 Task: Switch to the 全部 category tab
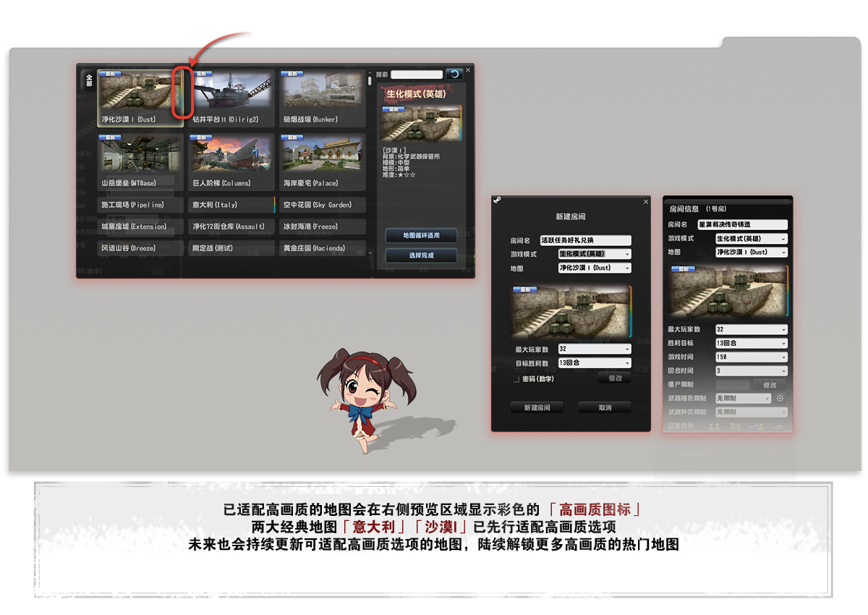click(x=89, y=80)
